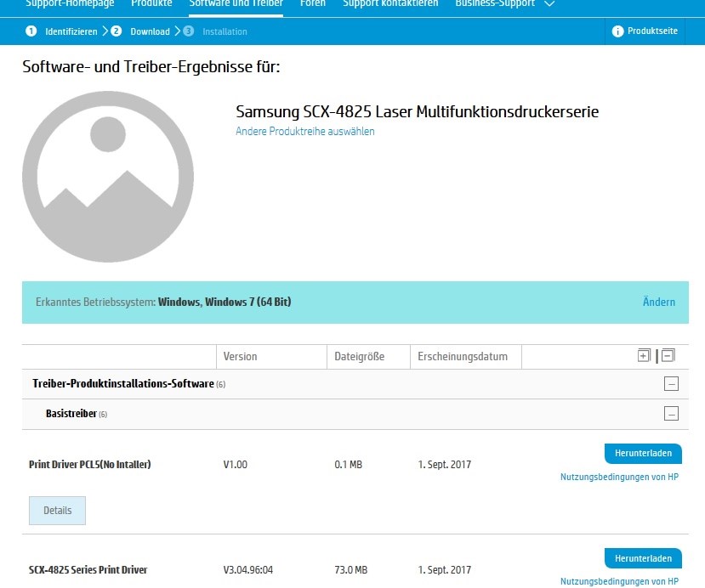
Task: Click Ändern to change operating system
Action: [659, 302]
